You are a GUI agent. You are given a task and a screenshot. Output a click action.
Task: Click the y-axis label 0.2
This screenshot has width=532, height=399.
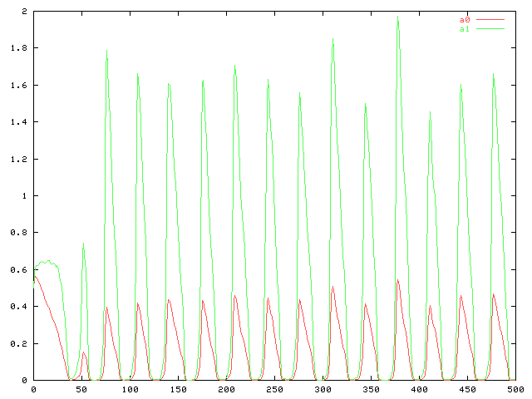pyautogui.click(x=18, y=343)
